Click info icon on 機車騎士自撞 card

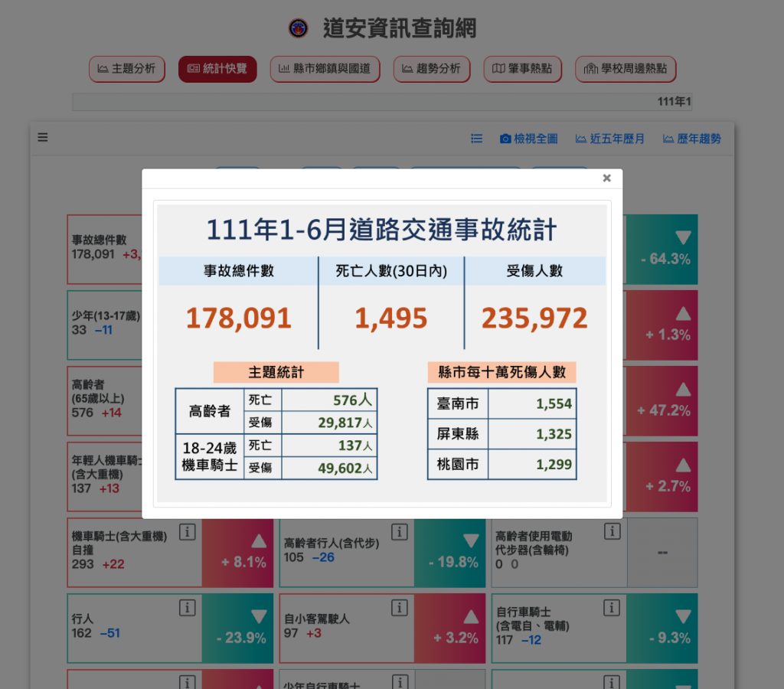188,531
